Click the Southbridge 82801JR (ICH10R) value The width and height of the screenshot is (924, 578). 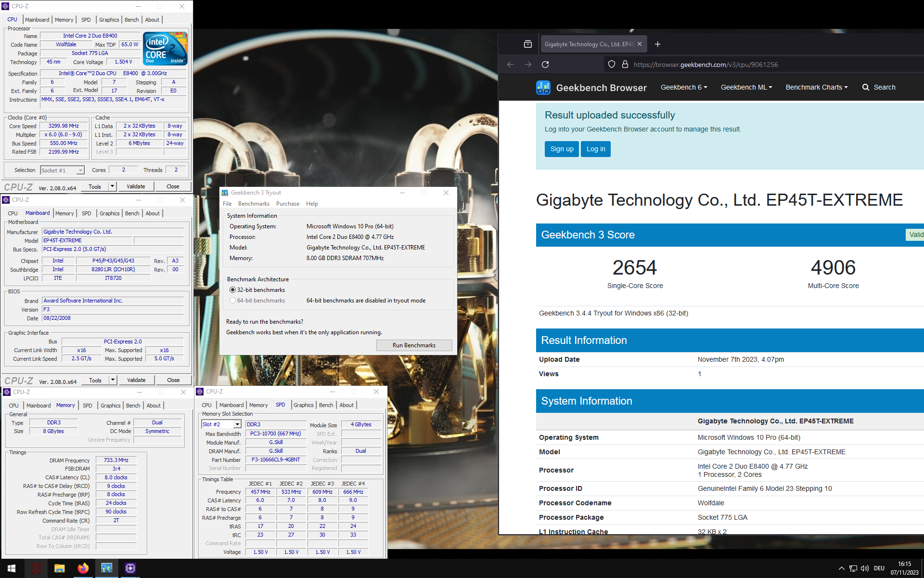pyautogui.click(x=113, y=269)
